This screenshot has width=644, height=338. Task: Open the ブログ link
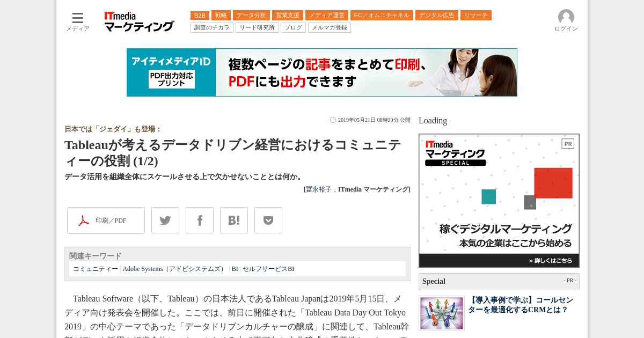point(293,27)
